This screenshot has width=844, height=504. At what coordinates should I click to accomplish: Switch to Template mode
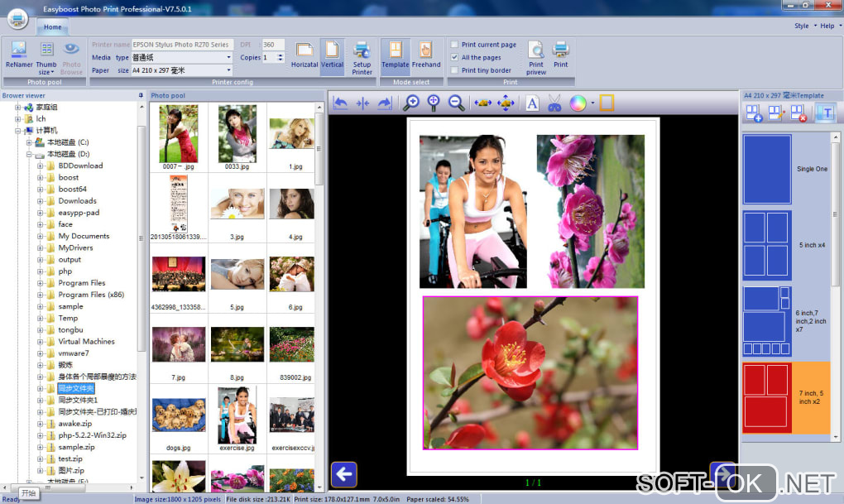click(395, 55)
